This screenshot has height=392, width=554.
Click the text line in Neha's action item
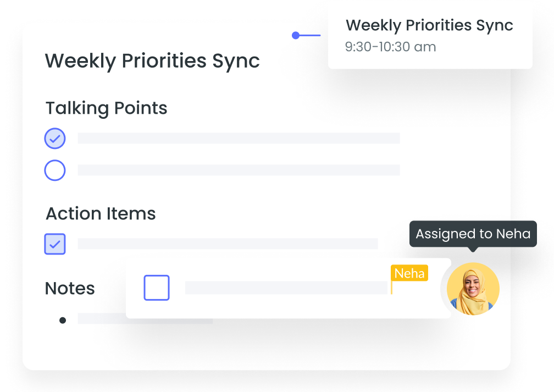pos(286,288)
